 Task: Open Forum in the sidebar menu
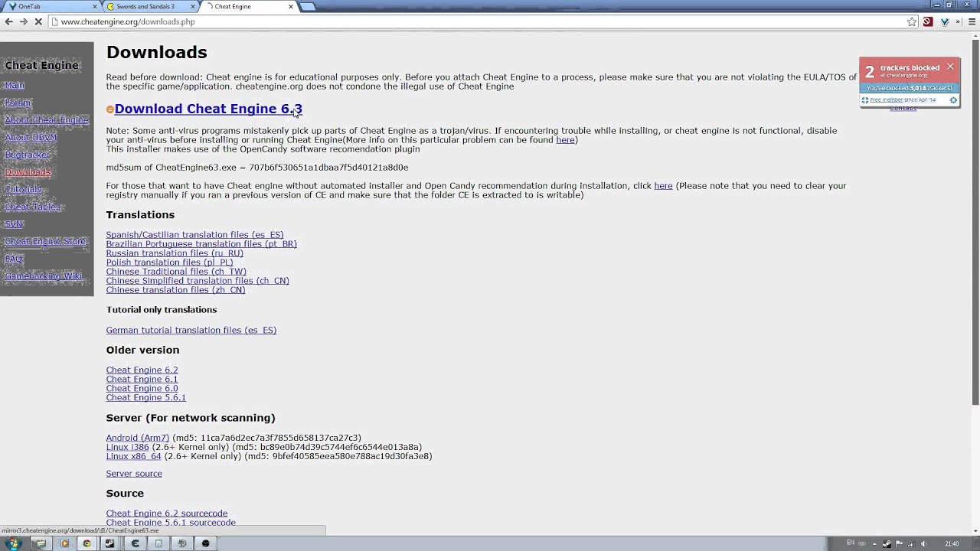tap(18, 103)
